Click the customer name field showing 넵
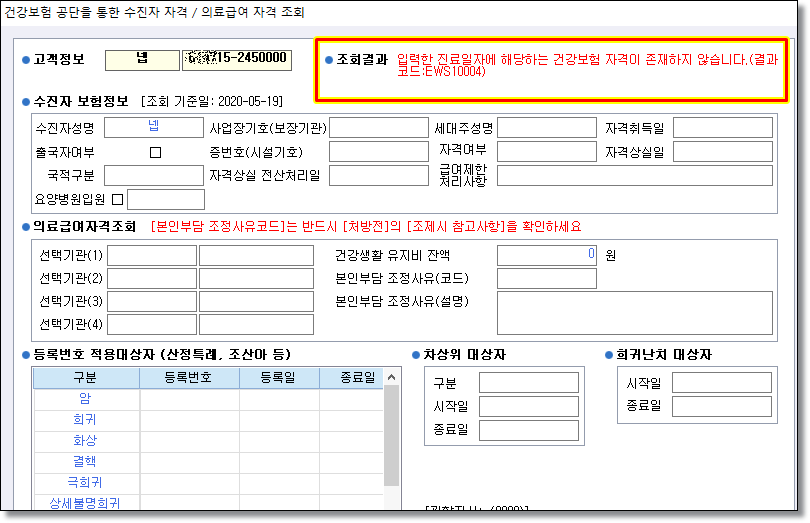Image resolution: width=810 pixels, height=523 pixels. tap(142, 59)
